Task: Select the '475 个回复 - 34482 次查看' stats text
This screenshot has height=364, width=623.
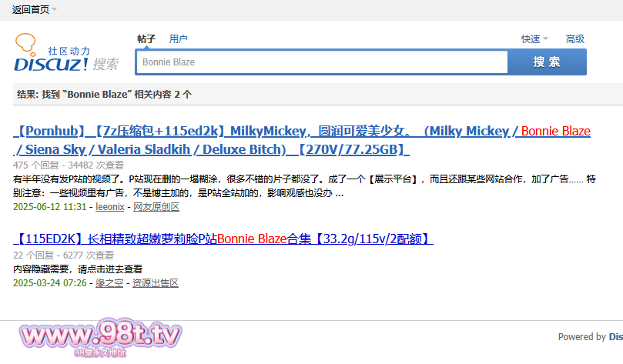Action: pyautogui.click(x=69, y=165)
